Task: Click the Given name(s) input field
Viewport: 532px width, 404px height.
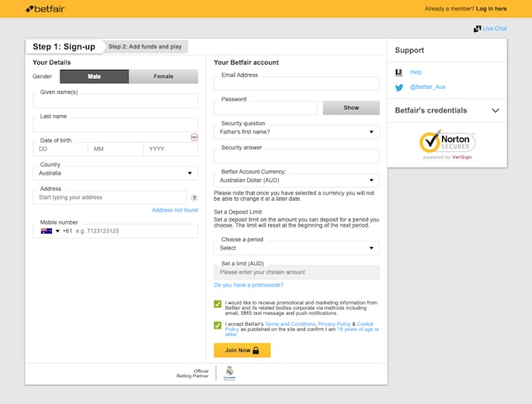Action: pos(115,101)
